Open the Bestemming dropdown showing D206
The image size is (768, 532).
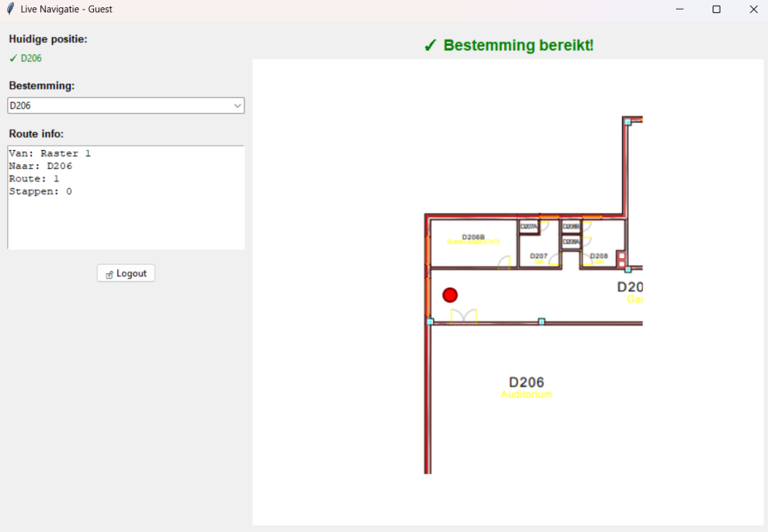tap(126, 106)
